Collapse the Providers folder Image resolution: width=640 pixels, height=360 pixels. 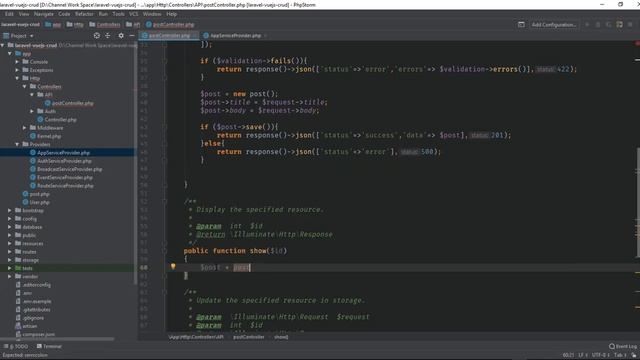[17, 144]
